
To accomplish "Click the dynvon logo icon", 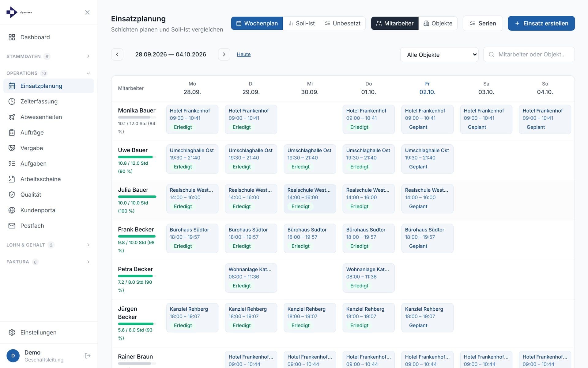I will pos(12,12).
